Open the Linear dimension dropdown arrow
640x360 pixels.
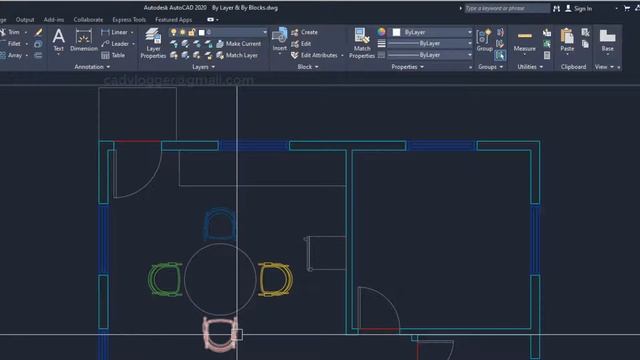(x=132, y=32)
